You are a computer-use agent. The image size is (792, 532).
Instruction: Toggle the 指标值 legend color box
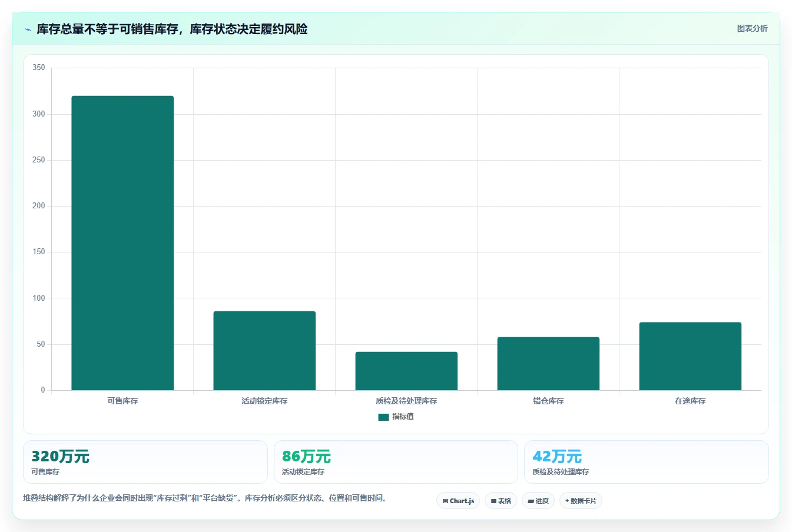tap(383, 417)
